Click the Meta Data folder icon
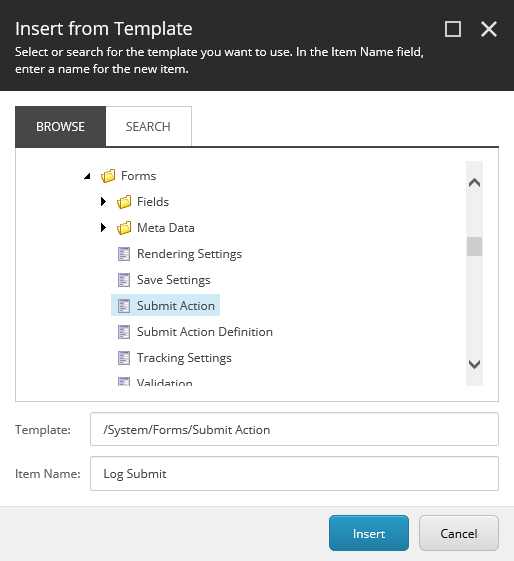The image size is (514, 561). tap(124, 228)
